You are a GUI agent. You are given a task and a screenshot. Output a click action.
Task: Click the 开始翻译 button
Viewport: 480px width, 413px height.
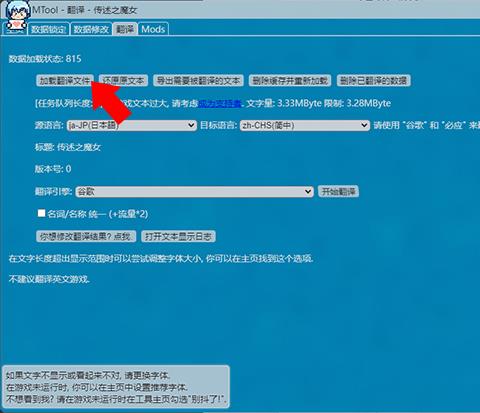[x=338, y=192]
